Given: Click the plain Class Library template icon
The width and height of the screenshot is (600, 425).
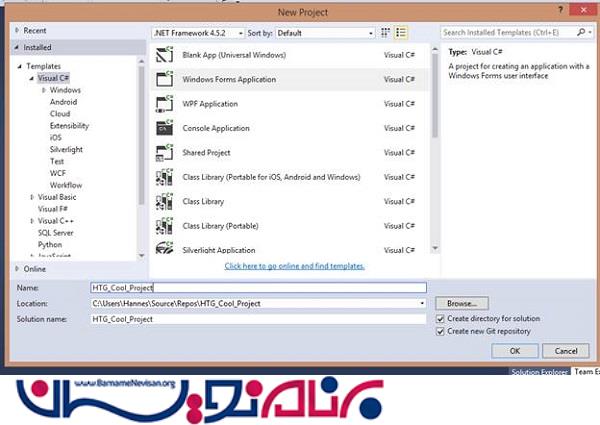Looking at the screenshot, I should pyautogui.click(x=165, y=202).
